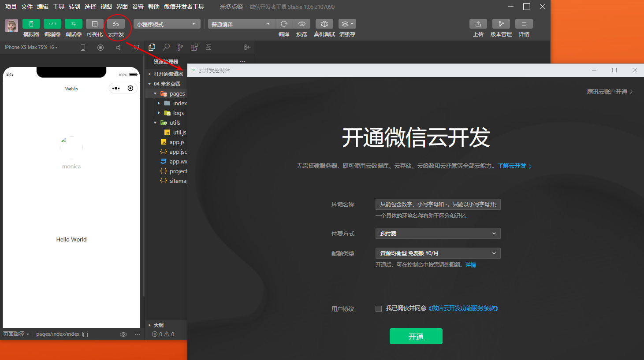The image size is (644, 360).
Task: Click the green 开通 button
Action: pyautogui.click(x=416, y=336)
